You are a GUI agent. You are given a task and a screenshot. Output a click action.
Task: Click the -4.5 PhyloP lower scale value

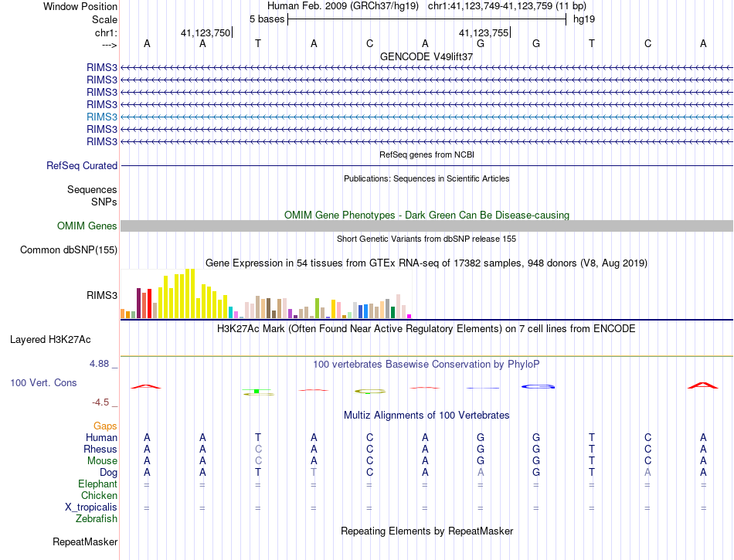click(100, 402)
